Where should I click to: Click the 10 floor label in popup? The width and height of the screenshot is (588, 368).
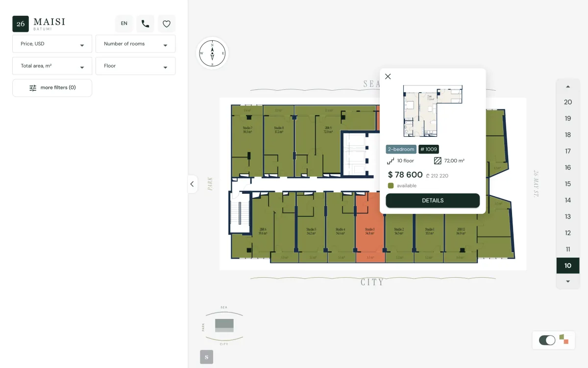pyautogui.click(x=405, y=160)
